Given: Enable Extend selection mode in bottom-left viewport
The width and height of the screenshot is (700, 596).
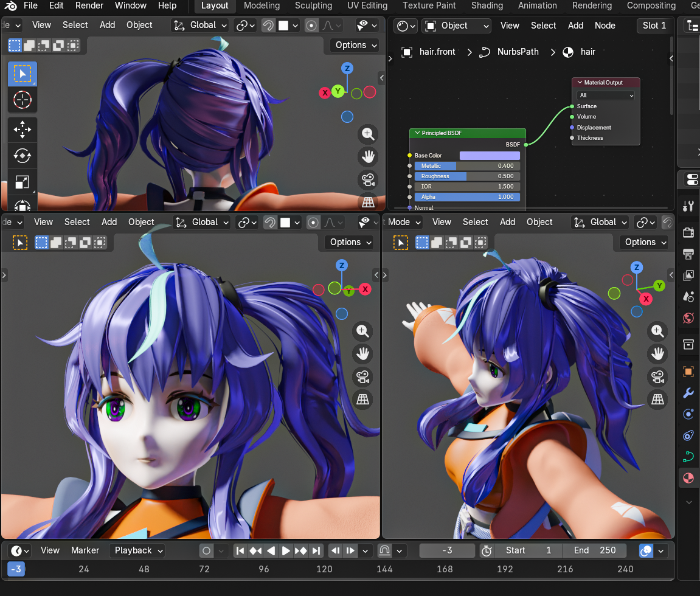Looking at the screenshot, I should click(56, 243).
